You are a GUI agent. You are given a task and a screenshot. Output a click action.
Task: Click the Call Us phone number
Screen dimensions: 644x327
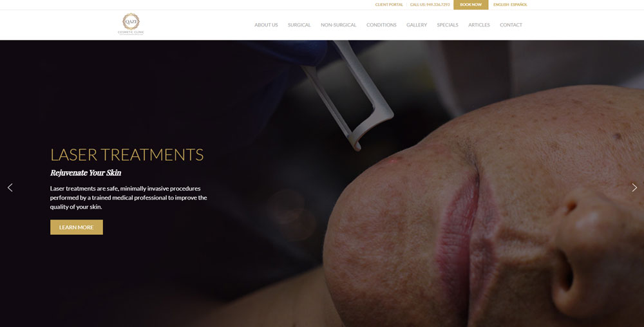click(x=430, y=5)
